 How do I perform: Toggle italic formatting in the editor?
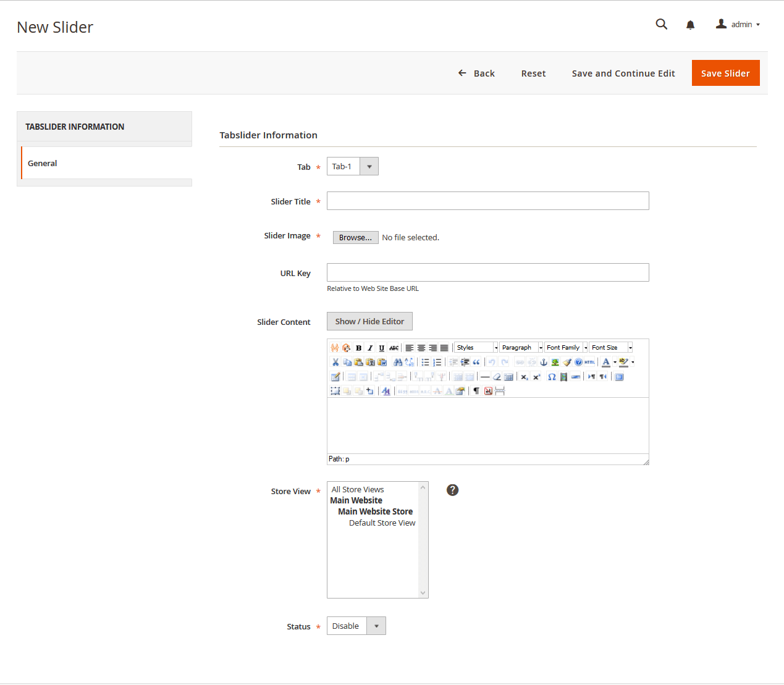pyautogui.click(x=370, y=348)
